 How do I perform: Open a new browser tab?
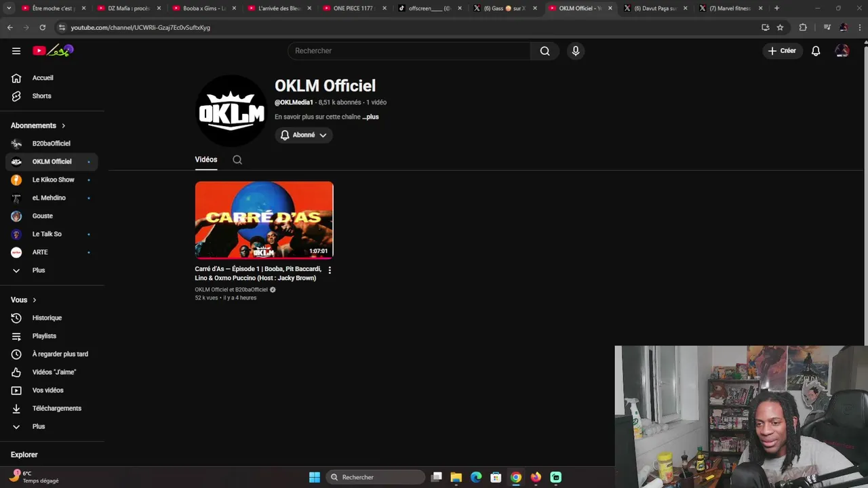click(x=776, y=8)
